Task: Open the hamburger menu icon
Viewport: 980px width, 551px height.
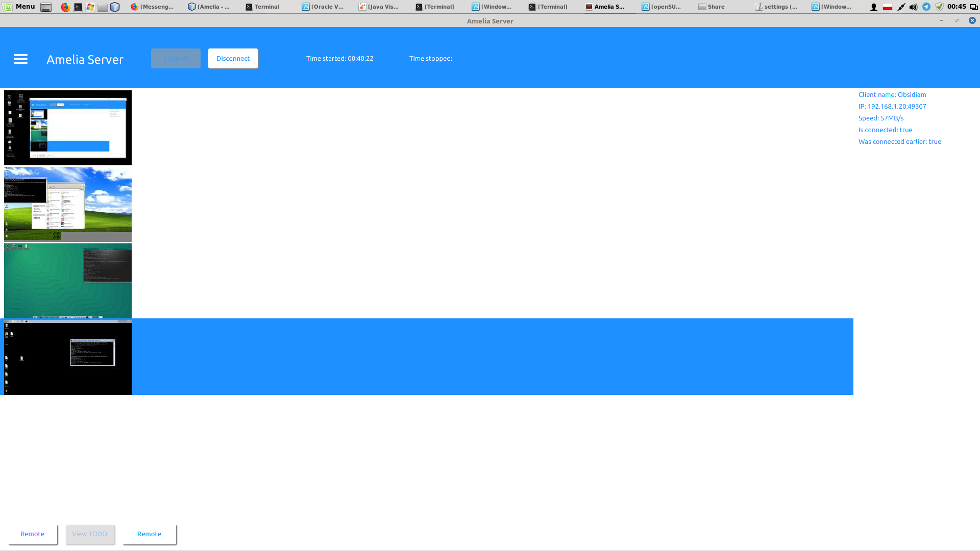Action: click(x=20, y=59)
